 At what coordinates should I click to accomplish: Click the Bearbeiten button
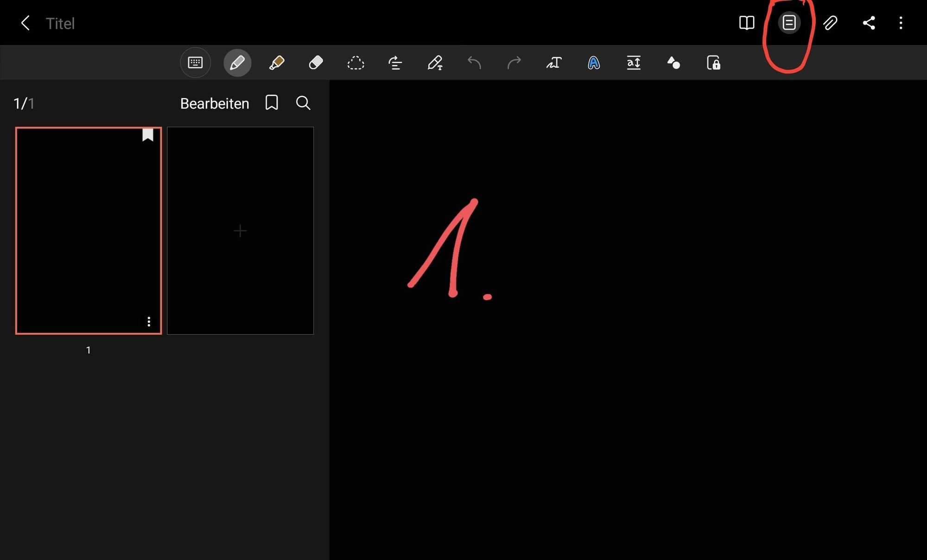click(x=215, y=103)
